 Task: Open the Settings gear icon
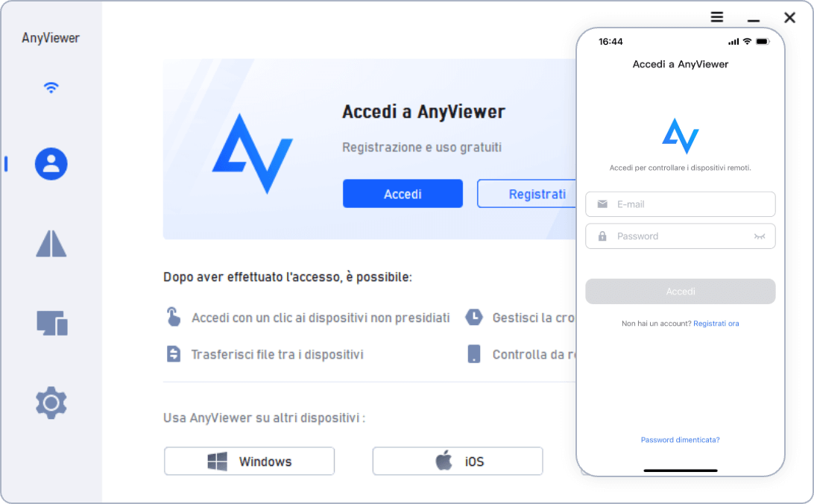pos(51,403)
